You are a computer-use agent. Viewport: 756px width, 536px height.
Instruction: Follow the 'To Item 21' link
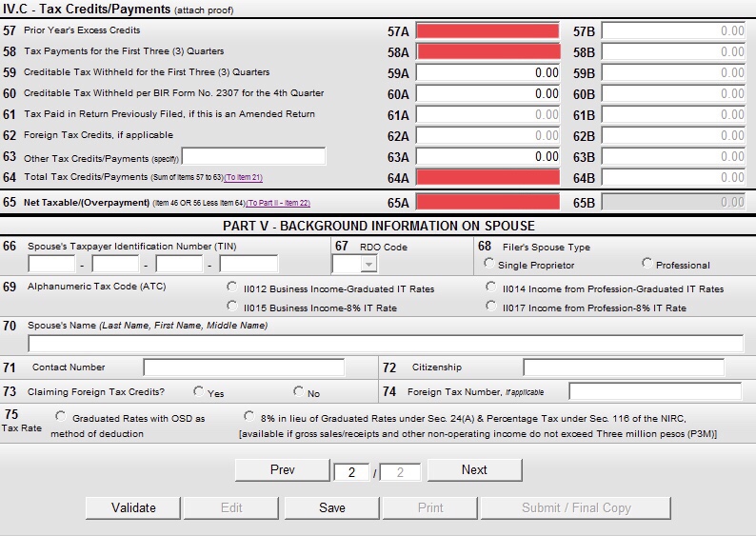[x=243, y=178]
